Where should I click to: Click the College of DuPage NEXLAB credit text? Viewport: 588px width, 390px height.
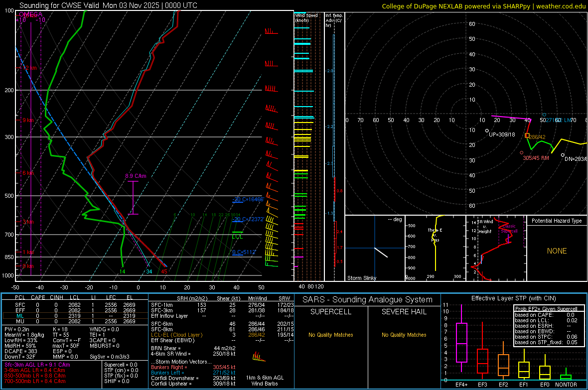pyautogui.click(x=483, y=6)
